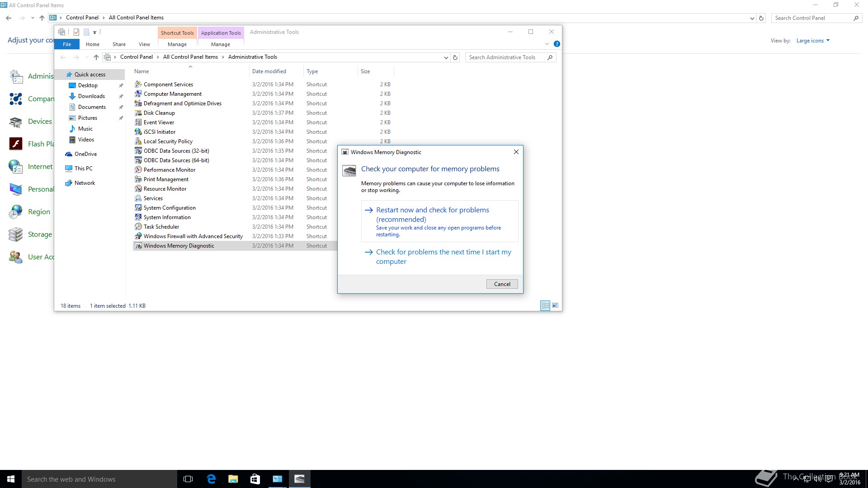Open Customize Quick Access Toolbar dropdown
The image size is (868, 488).
pos(94,32)
